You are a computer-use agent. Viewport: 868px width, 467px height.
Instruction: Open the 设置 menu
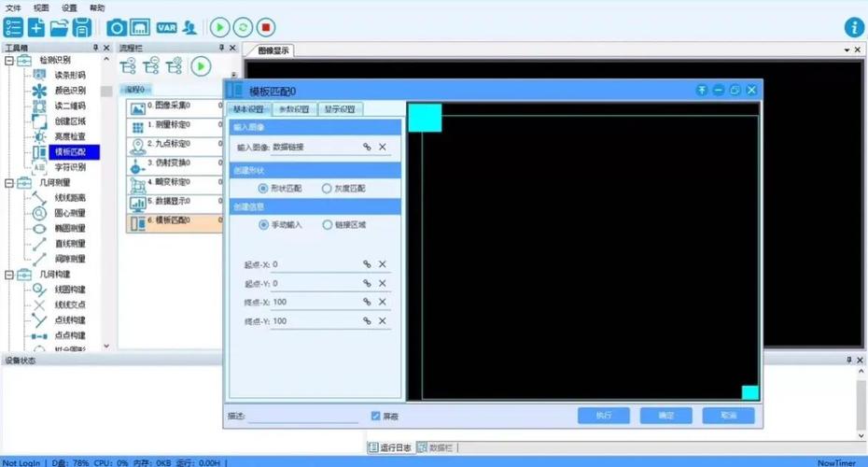(69, 7)
